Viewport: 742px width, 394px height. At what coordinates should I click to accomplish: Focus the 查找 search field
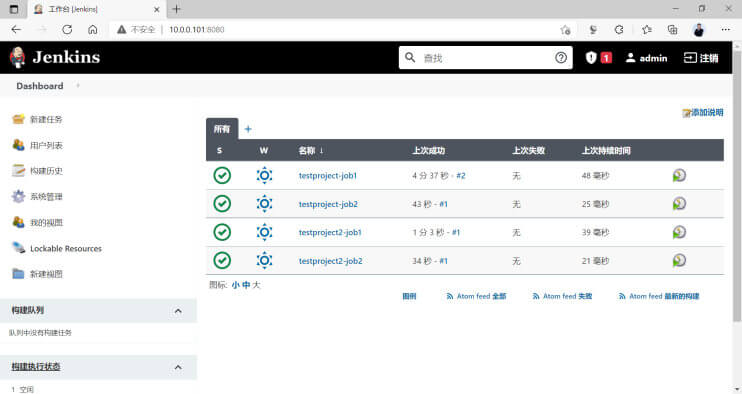[x=485, y=58]
